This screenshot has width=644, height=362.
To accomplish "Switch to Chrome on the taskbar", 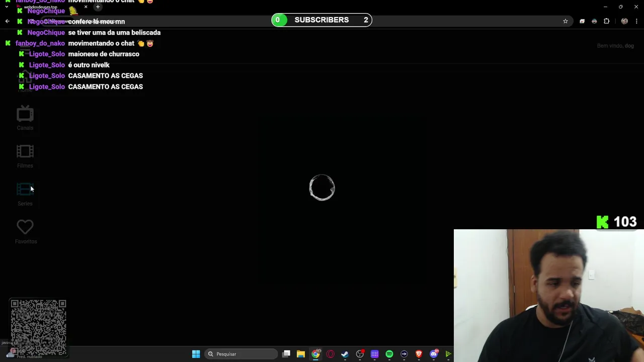I will coord(315,354).
